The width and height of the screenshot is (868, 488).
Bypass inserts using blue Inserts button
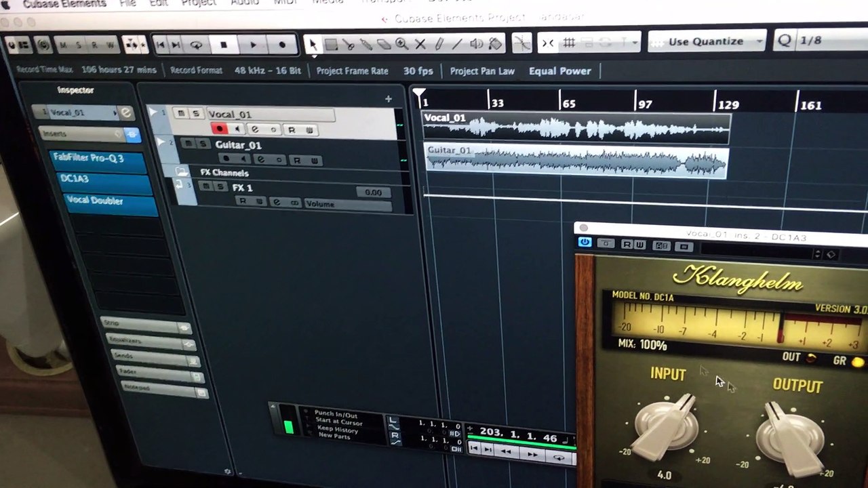point(132,136)
